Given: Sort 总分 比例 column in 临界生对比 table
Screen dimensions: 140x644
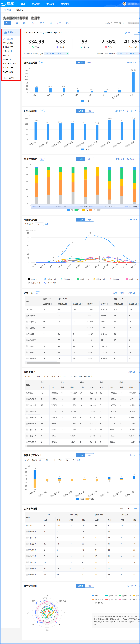Looking at the screenshot, I should point(56,387).
